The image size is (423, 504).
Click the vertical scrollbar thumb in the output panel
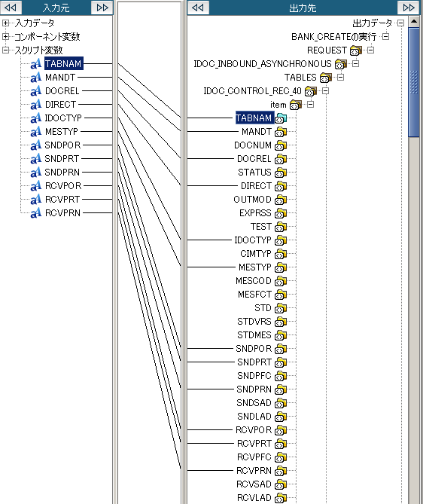coord(414,82)
